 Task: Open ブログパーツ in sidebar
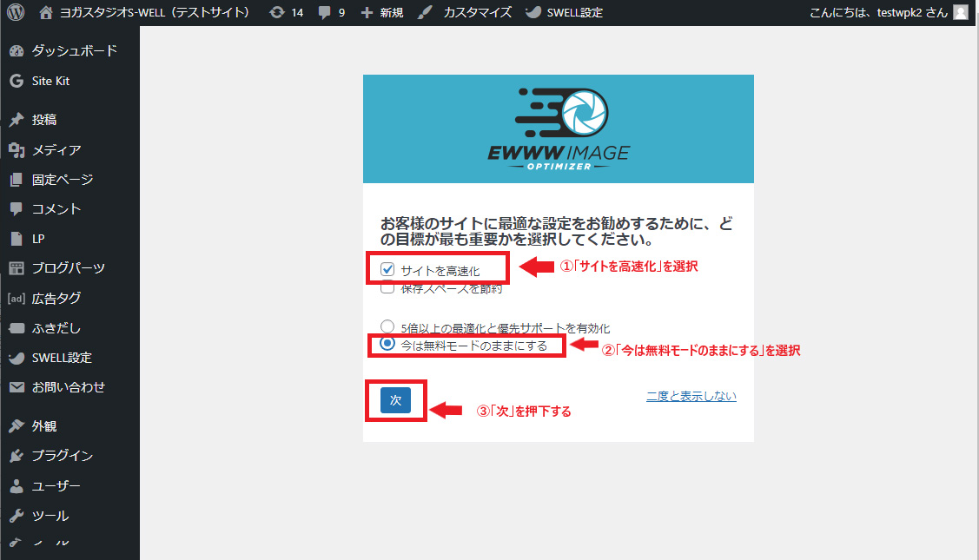[68, 268]
